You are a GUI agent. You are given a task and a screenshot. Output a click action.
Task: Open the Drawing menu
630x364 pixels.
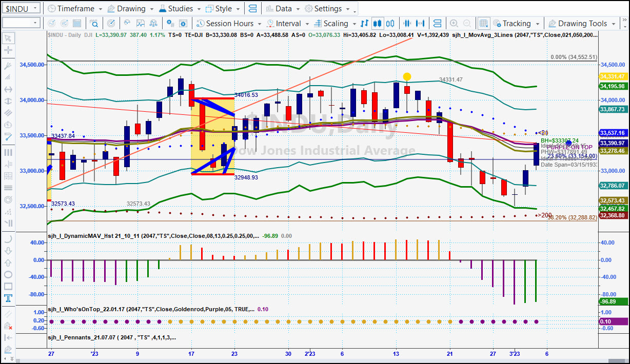[x=130, y=9]
